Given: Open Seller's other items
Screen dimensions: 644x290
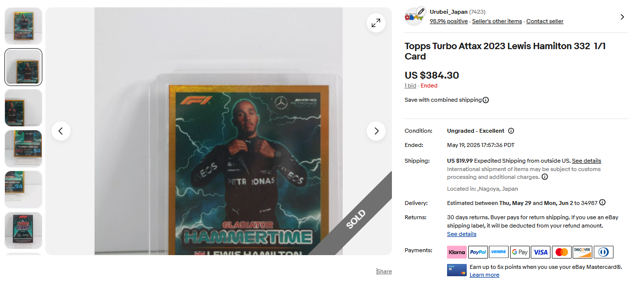Looking at the screenshot, I should pos(497,21).
